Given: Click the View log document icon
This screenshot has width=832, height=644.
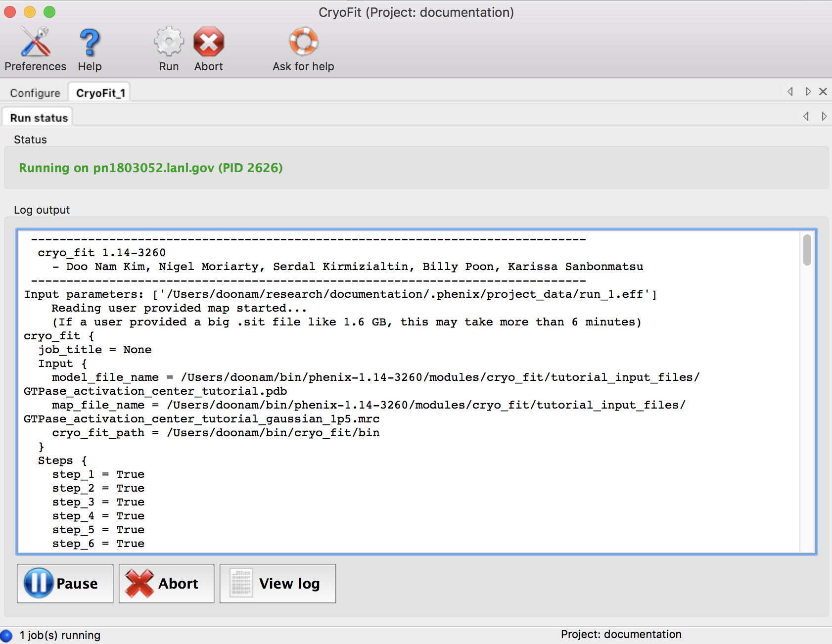Looking at the screenshot, I should coord(241,583).
